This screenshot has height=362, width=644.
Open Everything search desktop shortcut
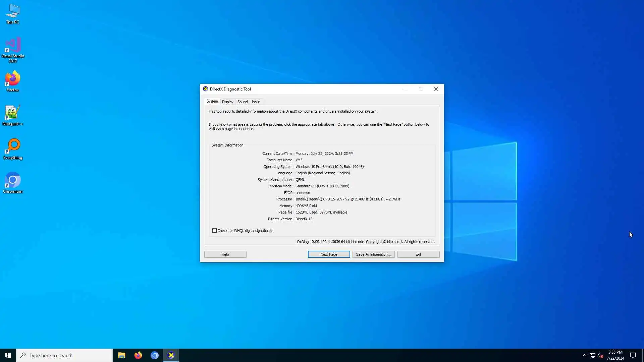[x=12, y=149]
